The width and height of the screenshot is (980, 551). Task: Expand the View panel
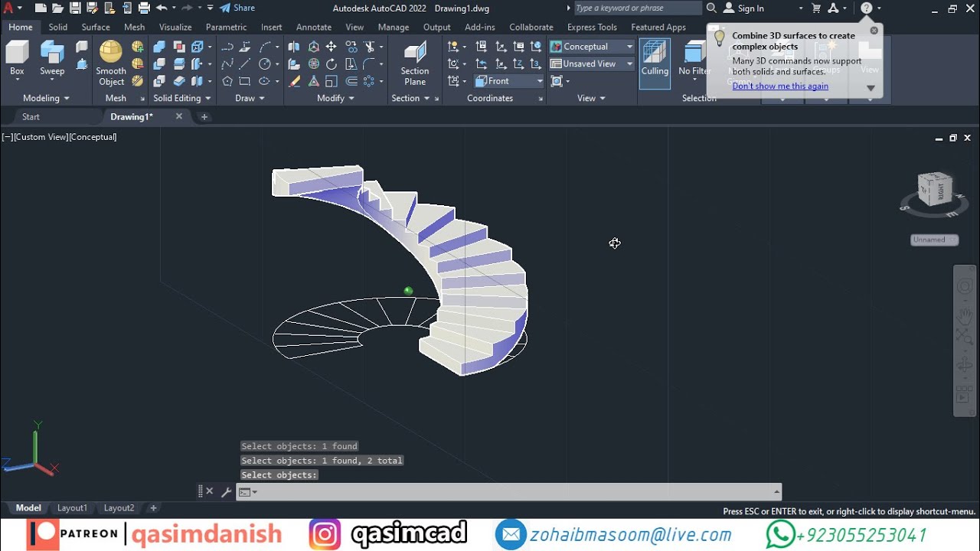pyautogui.click(x=591, y=98)
